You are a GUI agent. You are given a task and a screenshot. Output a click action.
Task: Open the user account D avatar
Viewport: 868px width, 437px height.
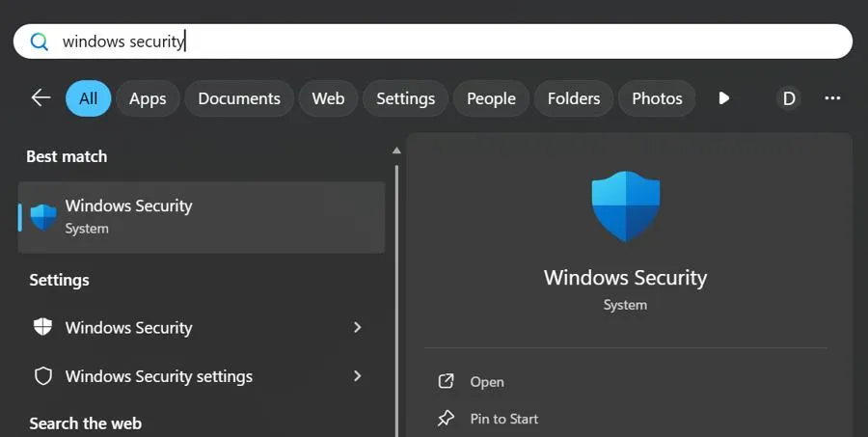coord(789,98)
